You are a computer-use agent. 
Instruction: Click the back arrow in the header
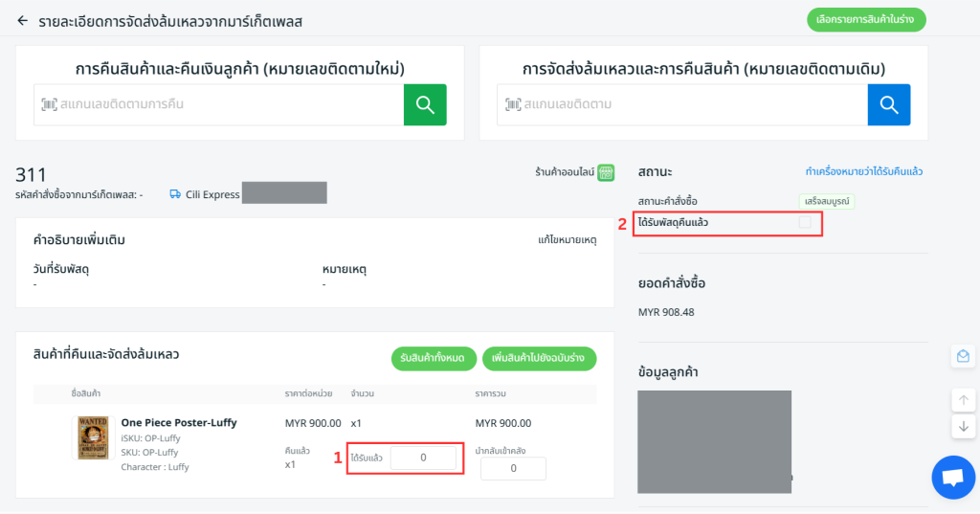tap(23, 20)
